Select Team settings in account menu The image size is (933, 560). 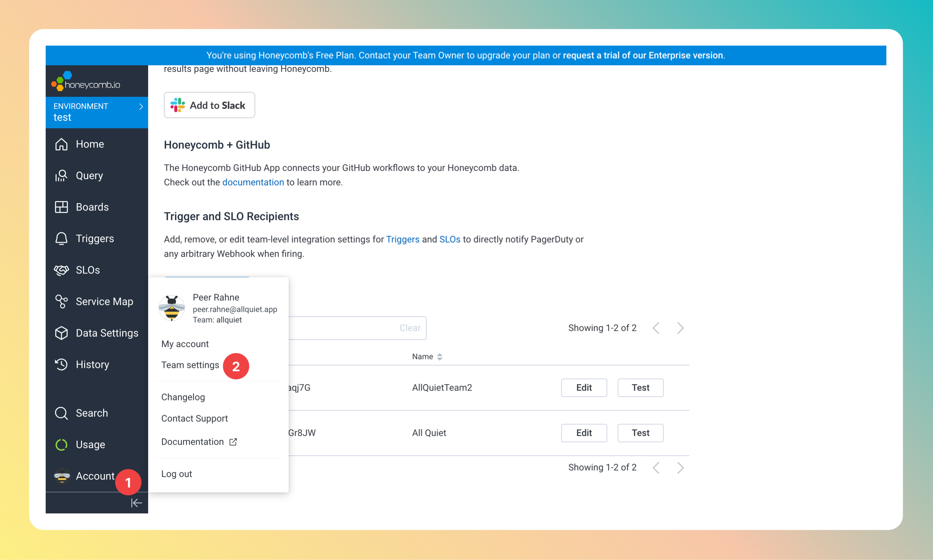click(190, 365)
